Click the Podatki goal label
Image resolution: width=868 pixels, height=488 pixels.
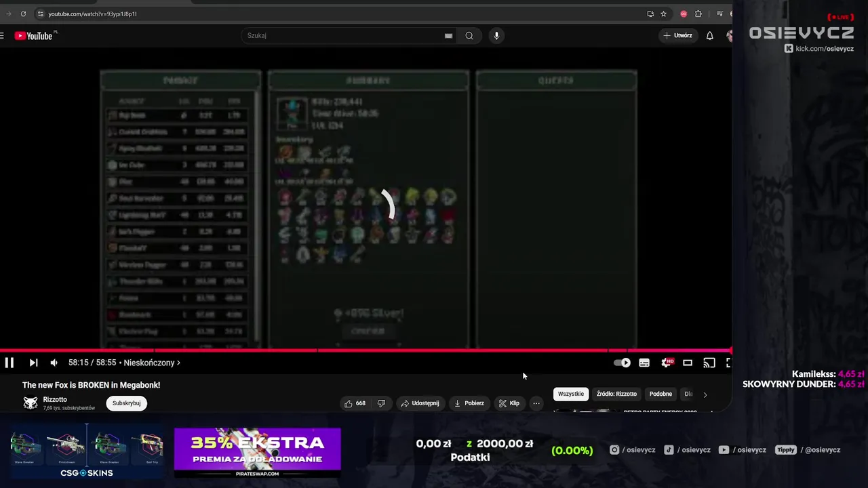(470, 457)
